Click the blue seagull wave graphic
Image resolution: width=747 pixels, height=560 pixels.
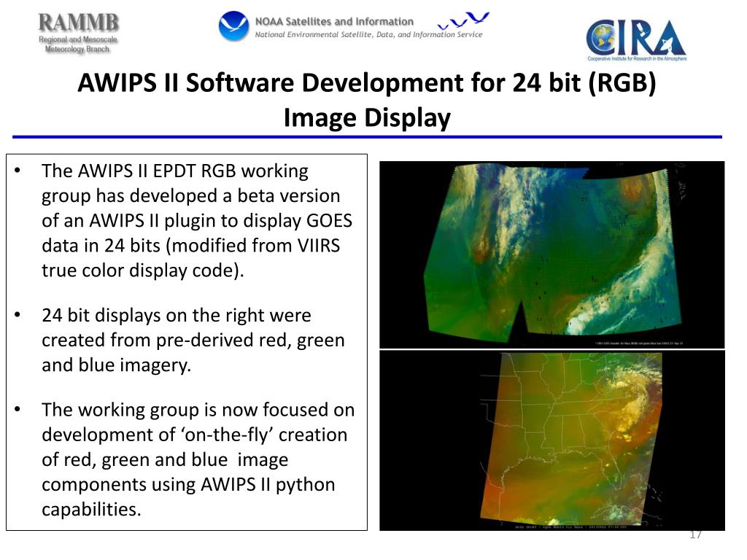462,21
